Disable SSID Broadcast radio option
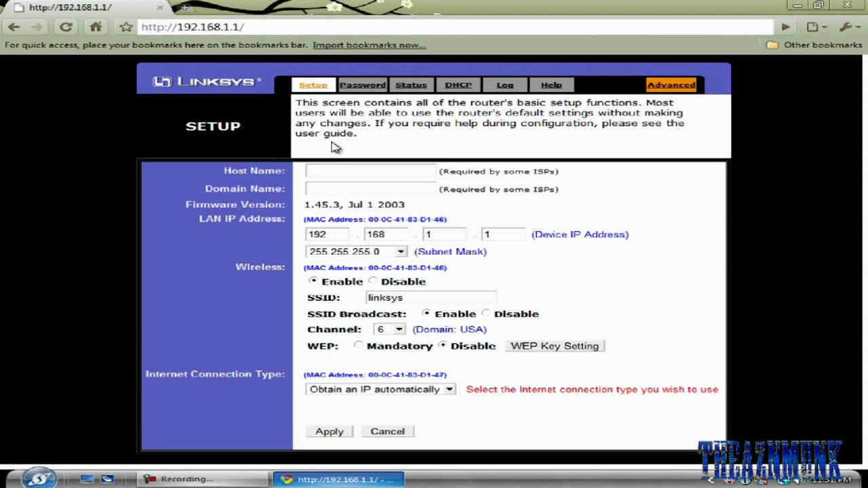Screen dimensions: 868x488 [486, 313]
